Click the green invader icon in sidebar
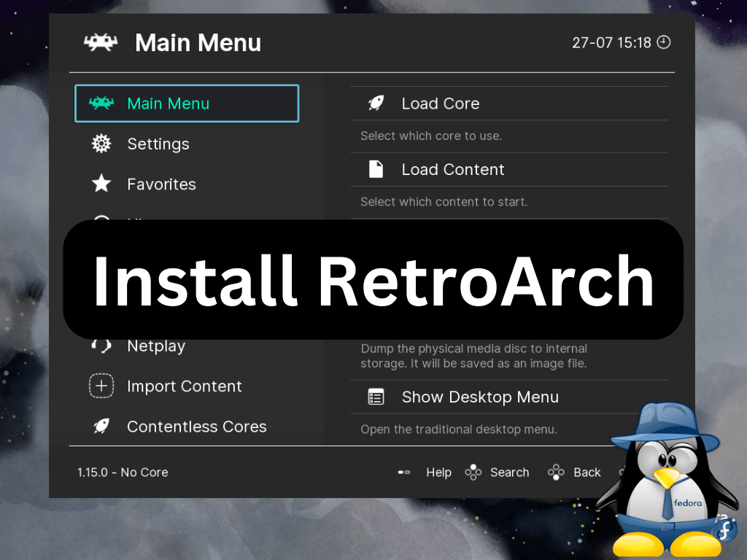 [101, 103]
